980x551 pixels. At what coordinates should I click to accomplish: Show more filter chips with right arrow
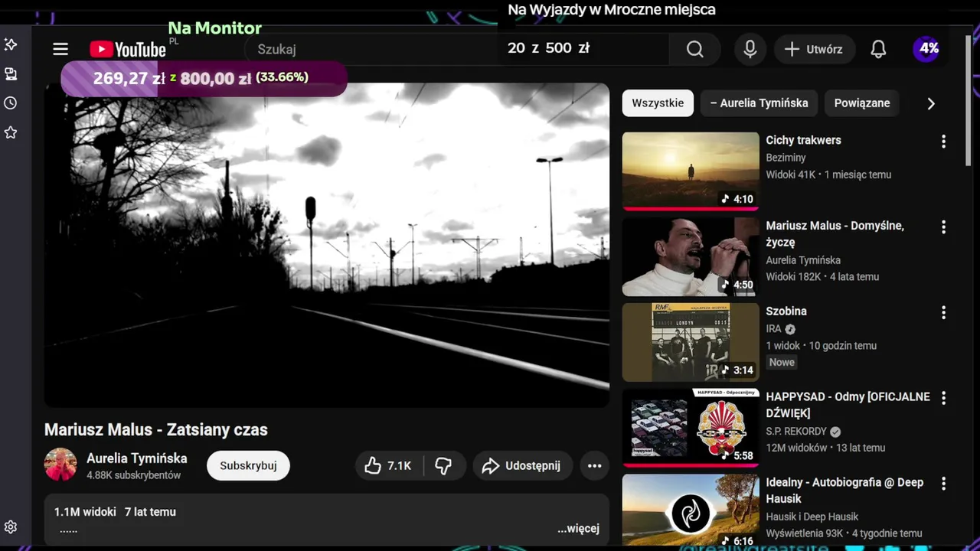931,103
